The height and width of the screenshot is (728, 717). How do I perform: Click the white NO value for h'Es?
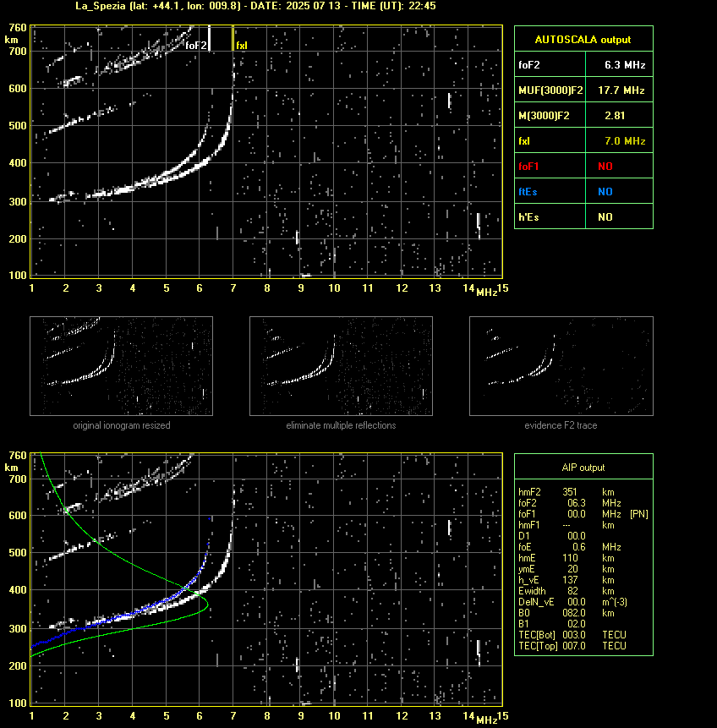pyautogui.click(x=605, y=216)
